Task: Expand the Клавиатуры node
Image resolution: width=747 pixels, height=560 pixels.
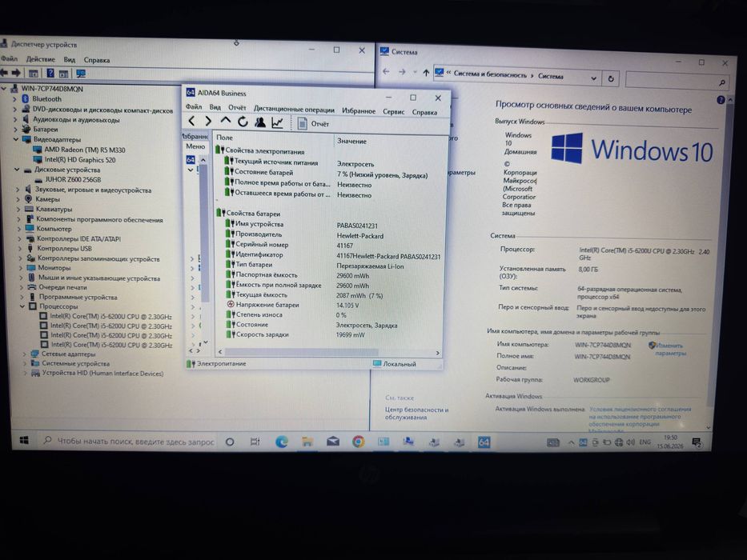Action: (x=18, y=209)
